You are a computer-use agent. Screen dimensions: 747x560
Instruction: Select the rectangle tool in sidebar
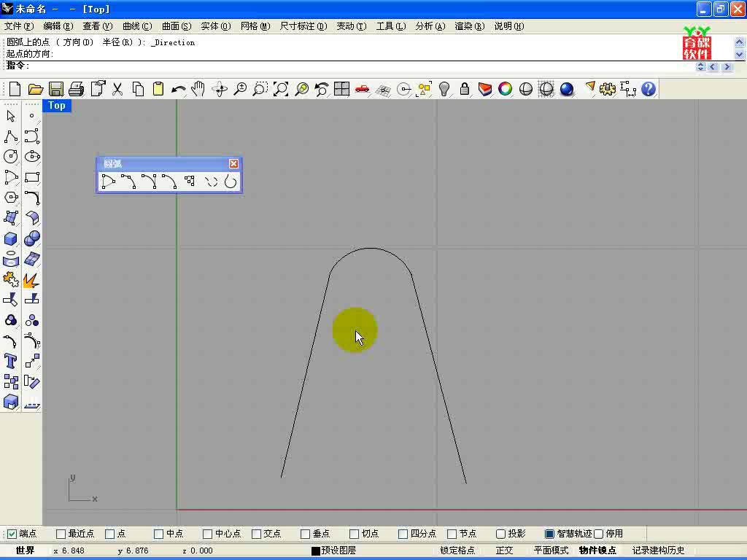pyautogui.click(x=32, y=177)
